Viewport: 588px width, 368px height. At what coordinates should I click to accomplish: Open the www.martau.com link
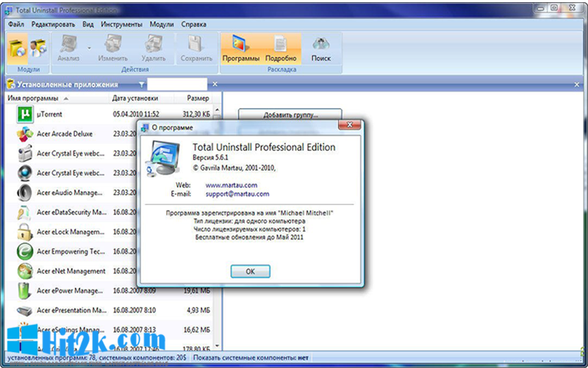pos(232,185)
